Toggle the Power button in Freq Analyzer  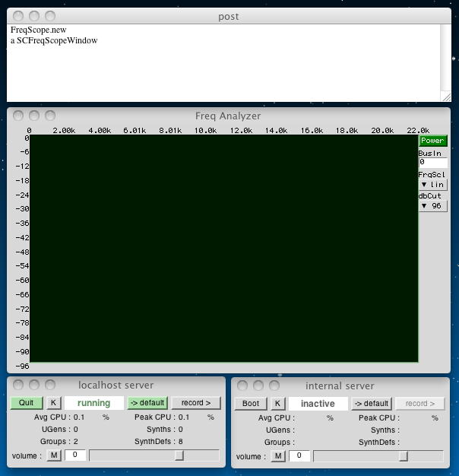point(433,141)
